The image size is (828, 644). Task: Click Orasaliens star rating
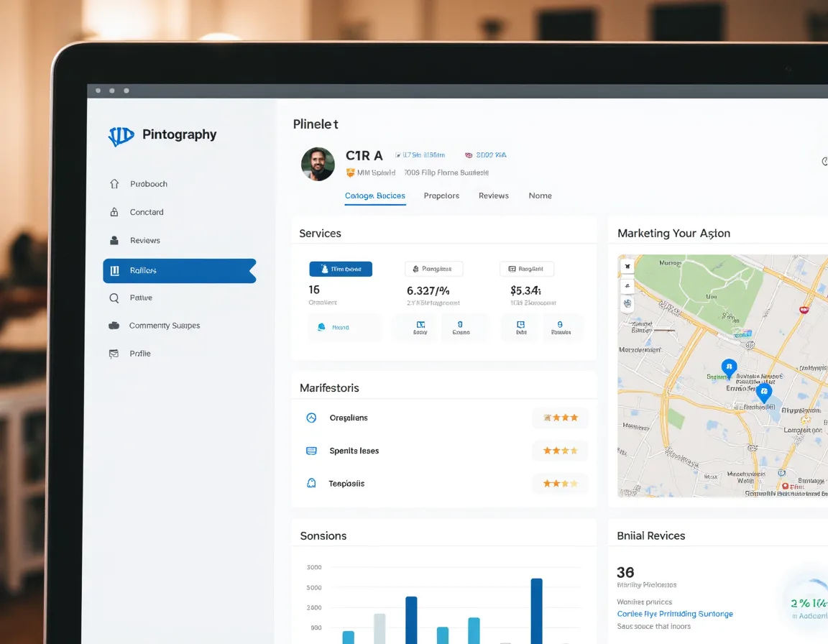(561, 418)
